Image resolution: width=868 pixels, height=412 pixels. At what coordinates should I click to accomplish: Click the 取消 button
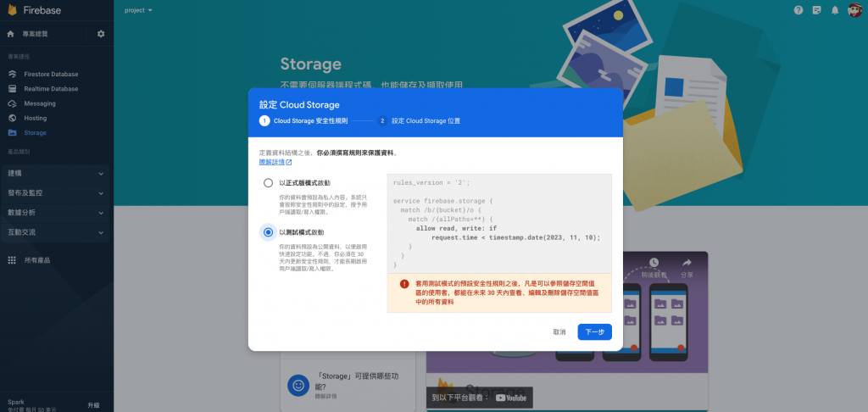click(559, 331)
